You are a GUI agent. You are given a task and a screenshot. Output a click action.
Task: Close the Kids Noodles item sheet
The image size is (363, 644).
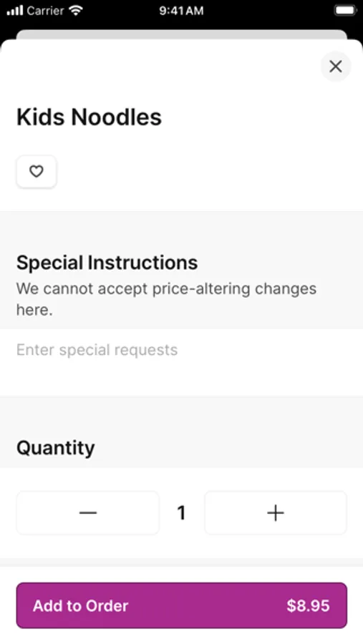[x=336, y=66]
